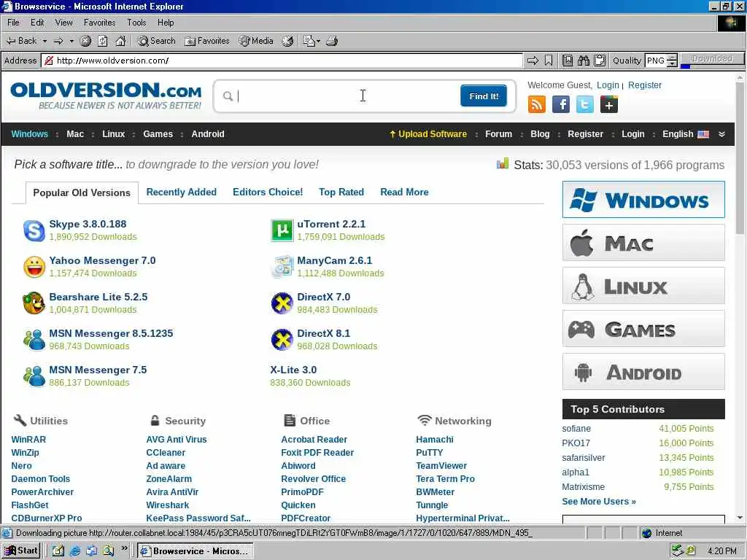The image size is (747, 560).
Task: Click the Upload Software link
Action: click(x=427, y=134)
